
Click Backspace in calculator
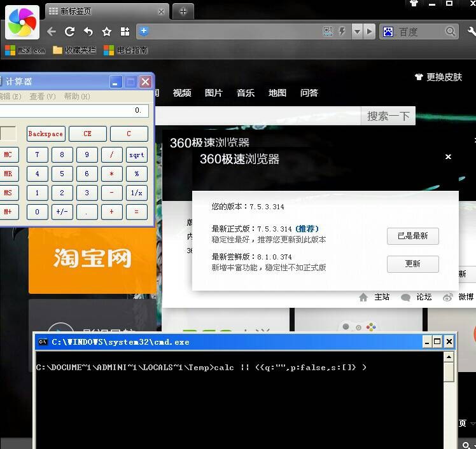[x=46, y=134]
